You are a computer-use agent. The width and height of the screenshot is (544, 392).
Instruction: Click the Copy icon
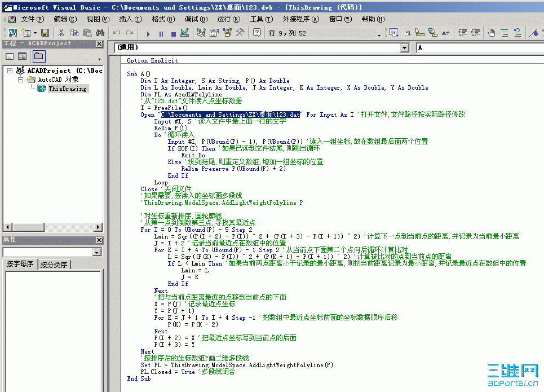(74, 33)
